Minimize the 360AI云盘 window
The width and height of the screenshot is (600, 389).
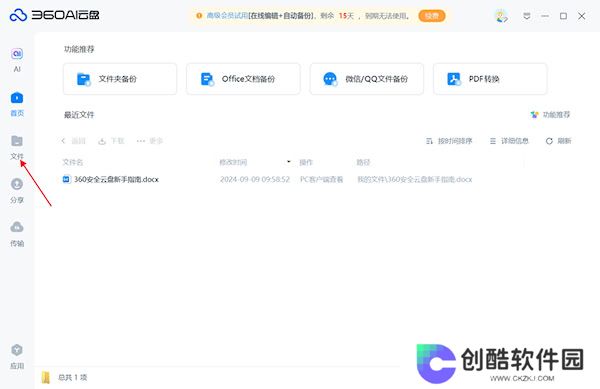point(545,16)
